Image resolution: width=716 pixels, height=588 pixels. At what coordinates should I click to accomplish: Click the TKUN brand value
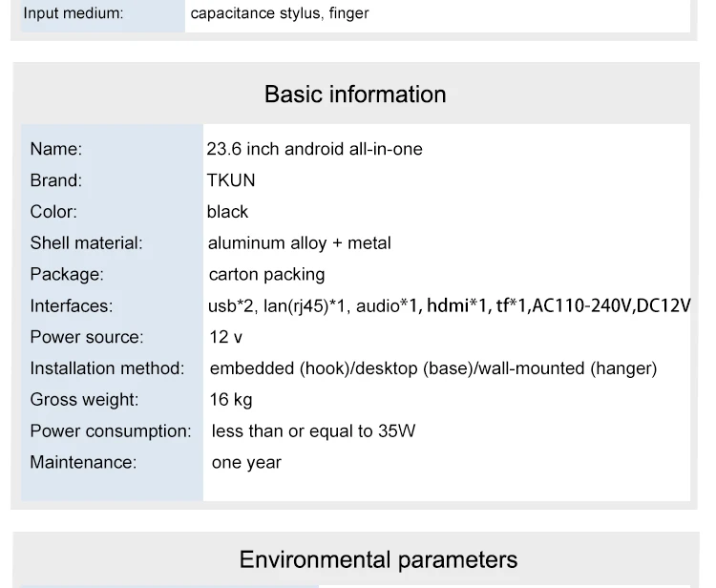(x=231, y=180)
